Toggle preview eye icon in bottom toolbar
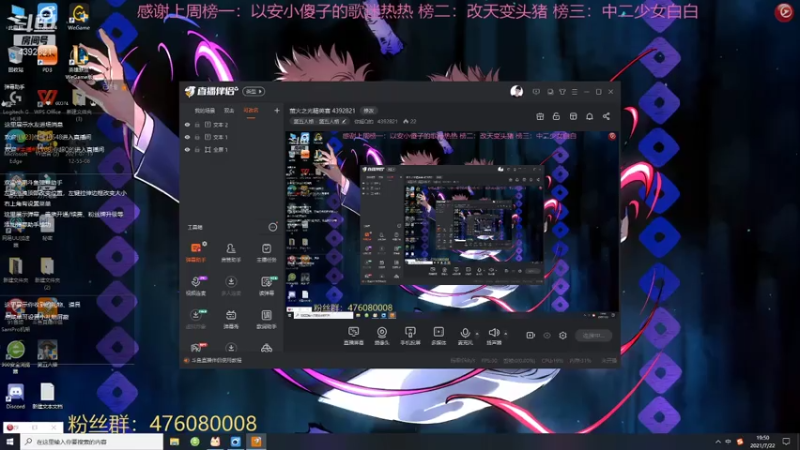Viewport: 800px width, 450px height. tap(546, 335)
